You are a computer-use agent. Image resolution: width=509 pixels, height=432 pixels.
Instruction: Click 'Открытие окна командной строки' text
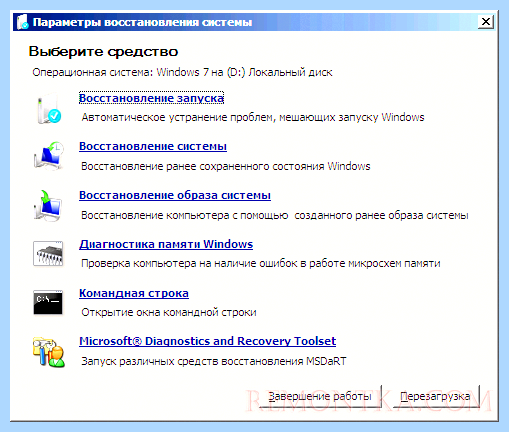[169, 312]
